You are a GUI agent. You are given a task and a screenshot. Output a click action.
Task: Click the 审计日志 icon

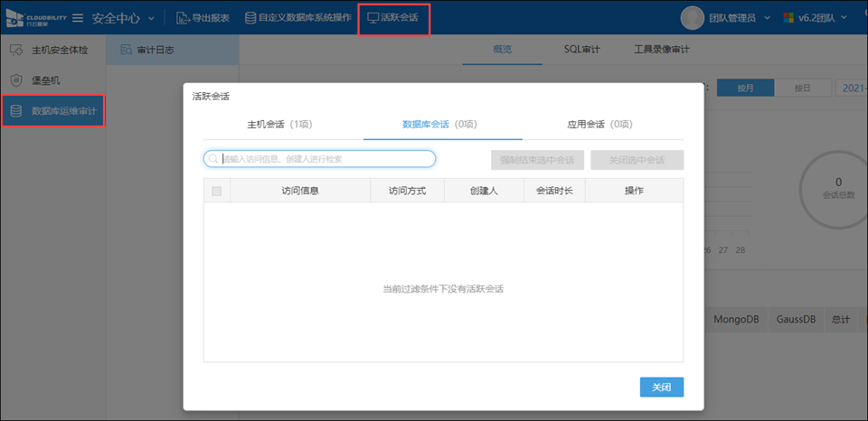[126, 50]
